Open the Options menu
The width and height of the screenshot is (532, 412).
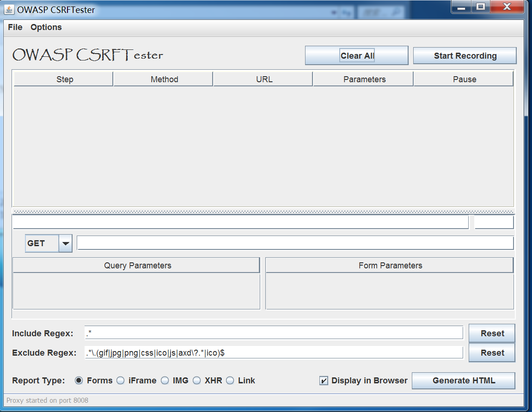coord(46,27)
